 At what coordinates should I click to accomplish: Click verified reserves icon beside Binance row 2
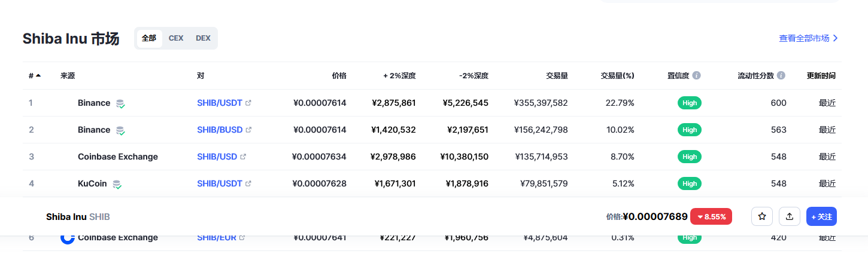120,130
